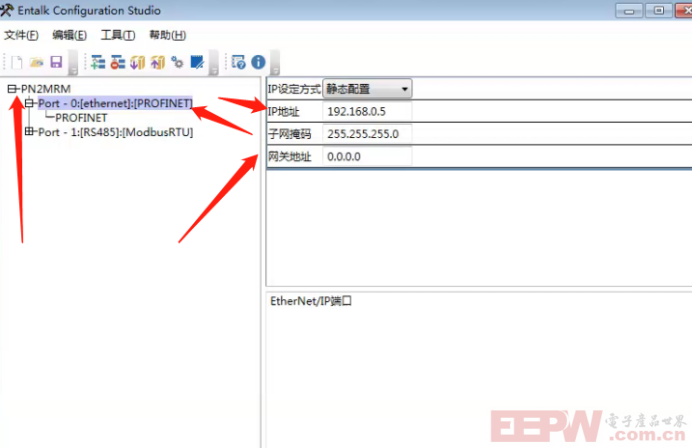Upload configuration with the up arrow icon
This screenshot has width=692, height=448.
[x=158, y=62]
